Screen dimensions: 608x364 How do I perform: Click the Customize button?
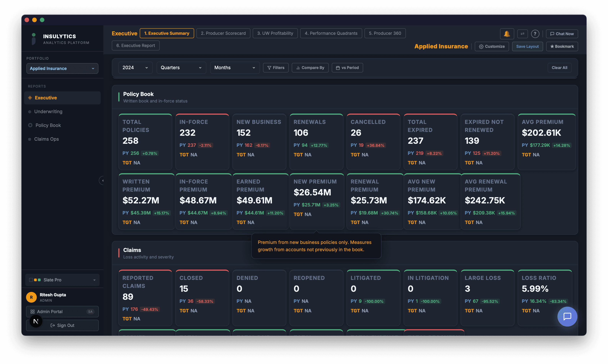coord(492,46)
